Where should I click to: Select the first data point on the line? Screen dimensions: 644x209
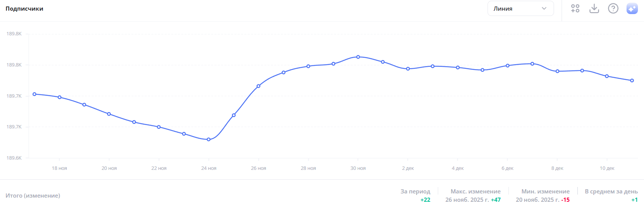(35, 94)
